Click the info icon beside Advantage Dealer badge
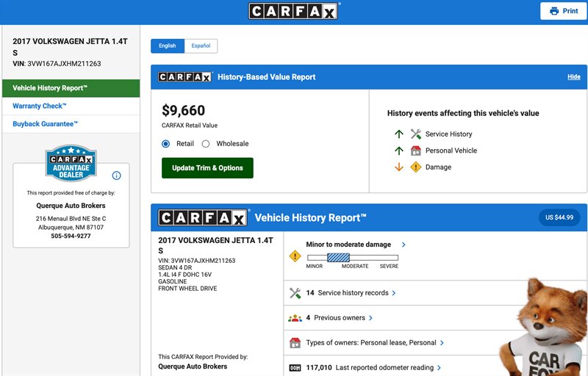Viewport: 588px width, 376px height. tap(116, 176)
